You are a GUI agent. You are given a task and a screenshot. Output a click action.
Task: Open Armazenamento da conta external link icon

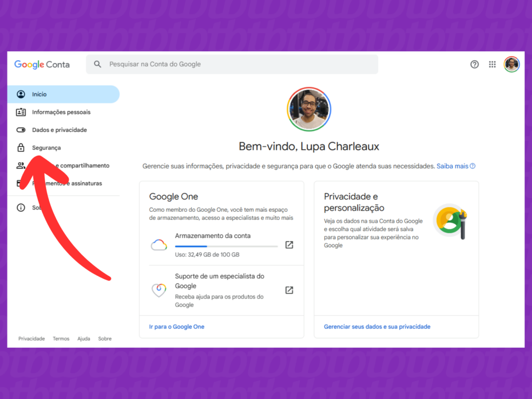click(289, 245)
